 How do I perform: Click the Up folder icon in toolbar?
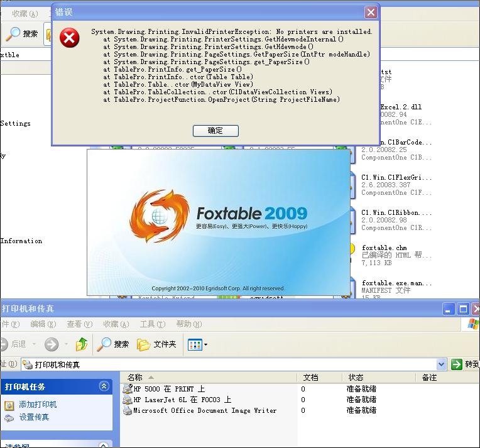coord(82,344)
